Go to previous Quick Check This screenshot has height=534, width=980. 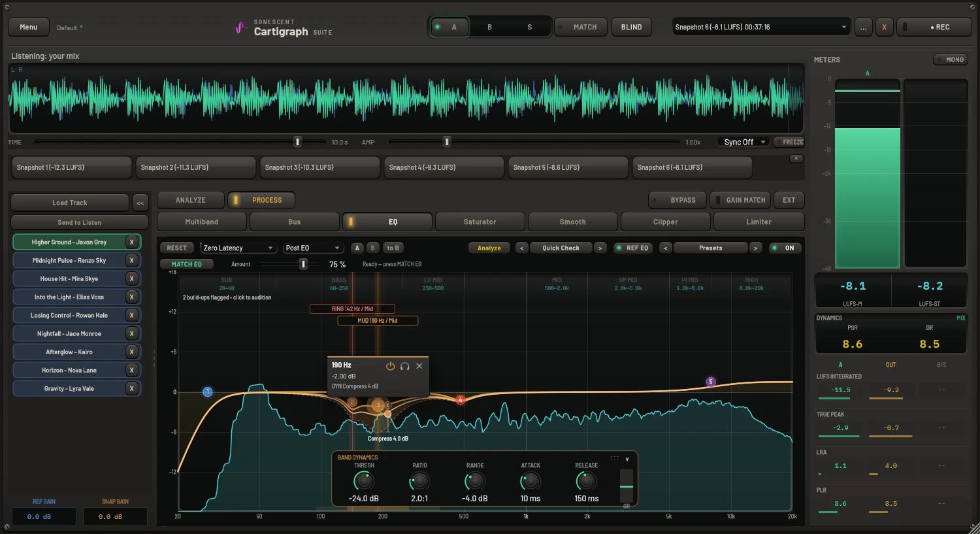pos(521,248)
